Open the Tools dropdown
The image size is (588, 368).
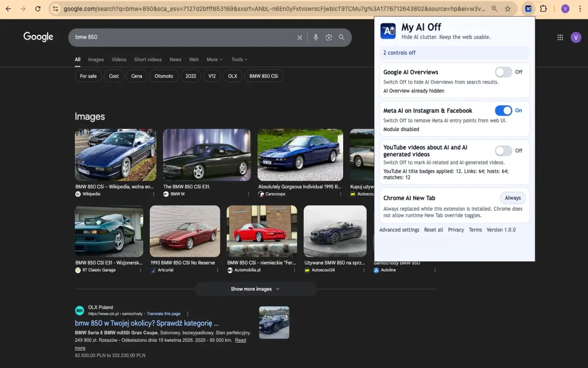pyautogui.click(x=239, y=59)
